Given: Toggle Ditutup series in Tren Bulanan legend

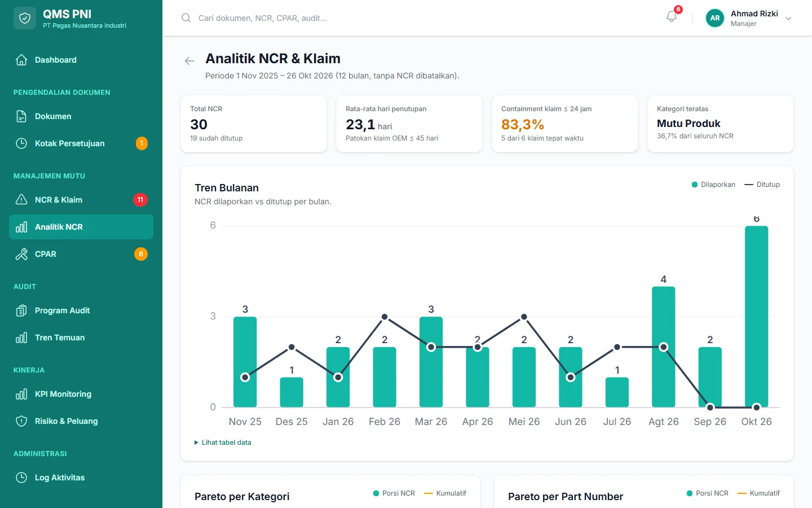Looking at the screenshot, I should 762,185.
